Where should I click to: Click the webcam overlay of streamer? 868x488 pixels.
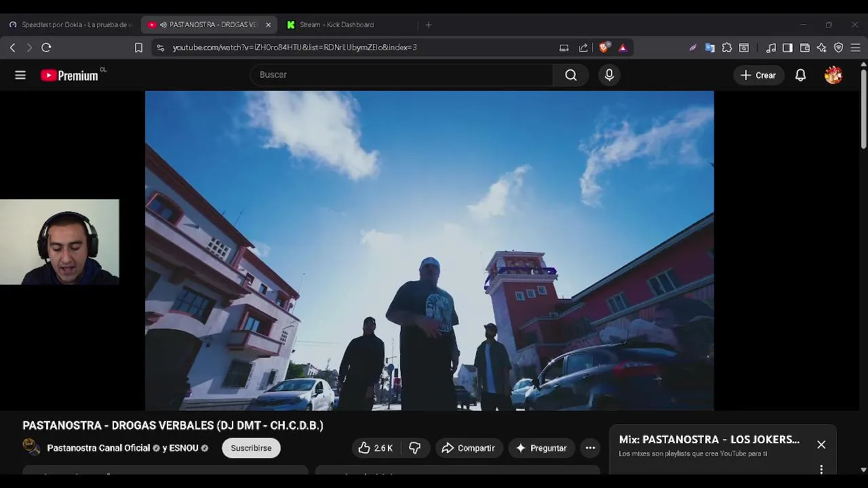pos(60,242)
